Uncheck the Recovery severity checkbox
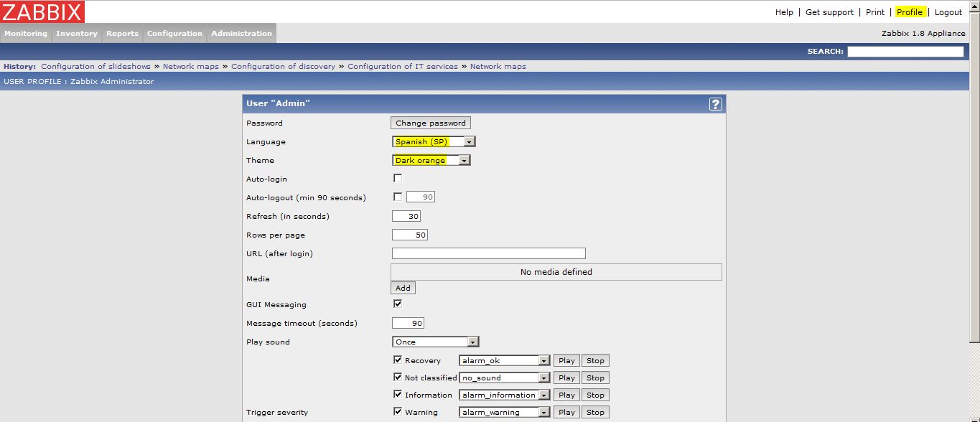The width and height of the screenshot is (980, 422). [x=398, y=360]
